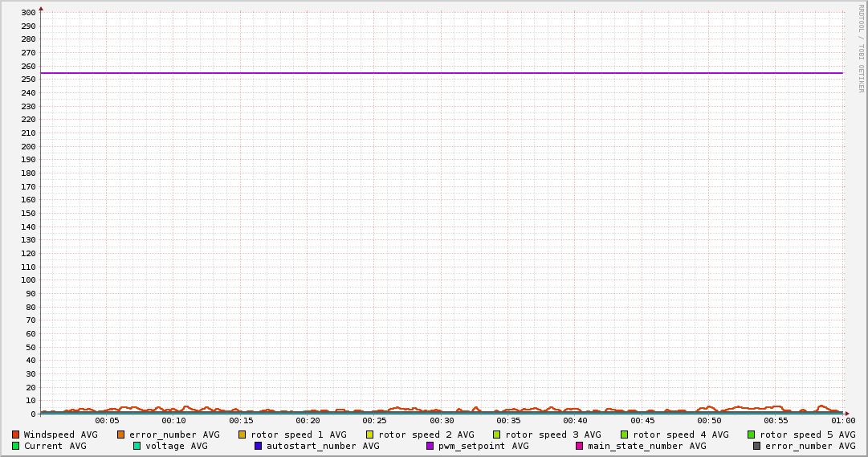This screenshot has width=868, height=457.
Task: Click the orange error_number AVG legend swatch
Action: (120, 435)
